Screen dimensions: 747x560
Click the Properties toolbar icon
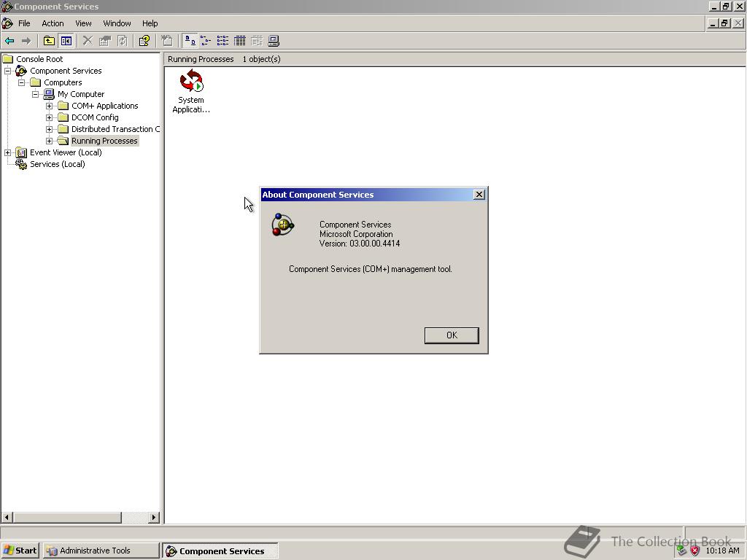point(105,42)
